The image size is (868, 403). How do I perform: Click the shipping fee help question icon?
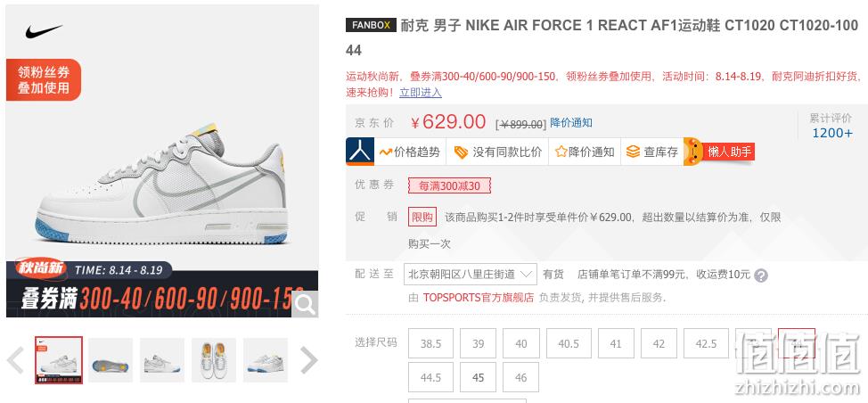point(761,276)
